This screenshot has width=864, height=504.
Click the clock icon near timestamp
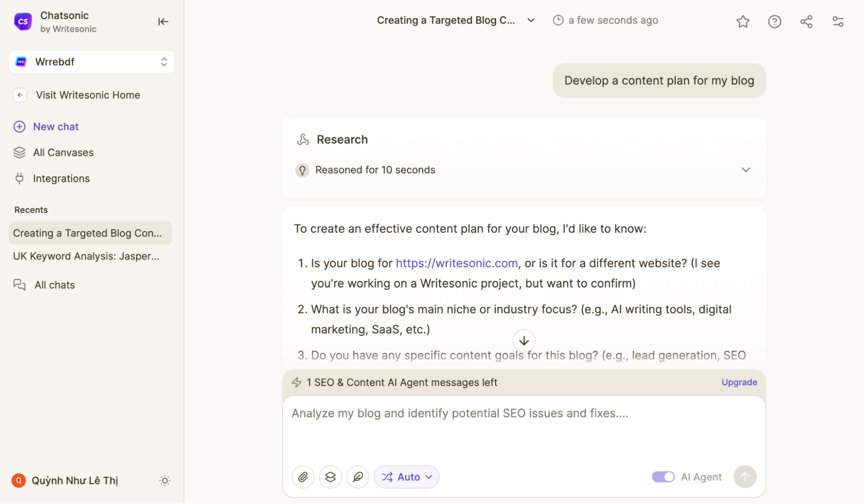click(558, 20)
